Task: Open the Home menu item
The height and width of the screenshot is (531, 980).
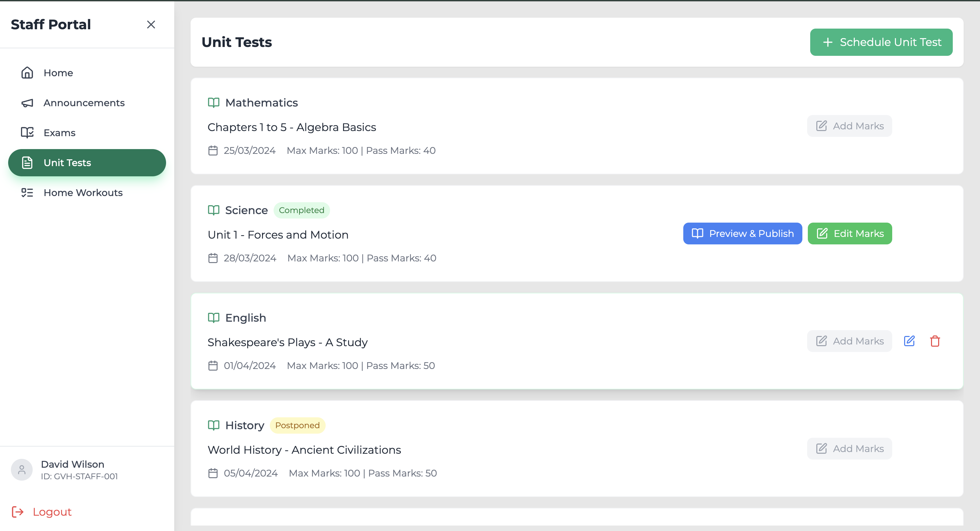Action: click(x=58, y=73)
